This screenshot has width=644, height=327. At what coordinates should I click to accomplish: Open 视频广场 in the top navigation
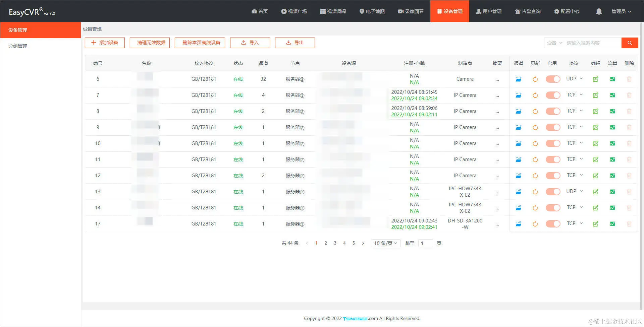click(x=294, y=11)
